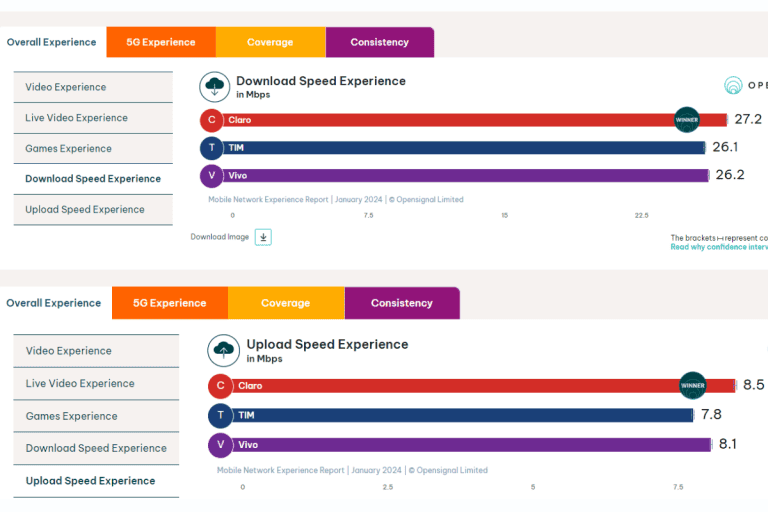Click Vivo's purple 26.2 Mbps download bar

pyautogui.click(x=460, y=176)
